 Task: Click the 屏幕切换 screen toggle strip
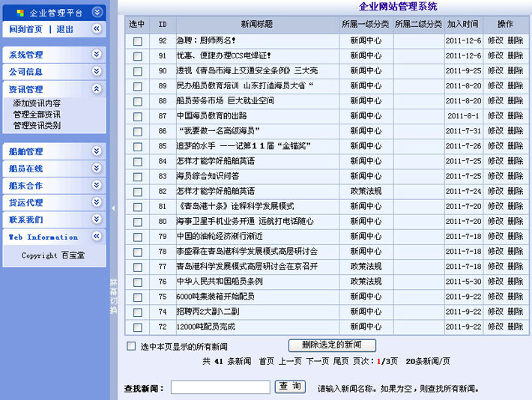click(x=113, y=296)
